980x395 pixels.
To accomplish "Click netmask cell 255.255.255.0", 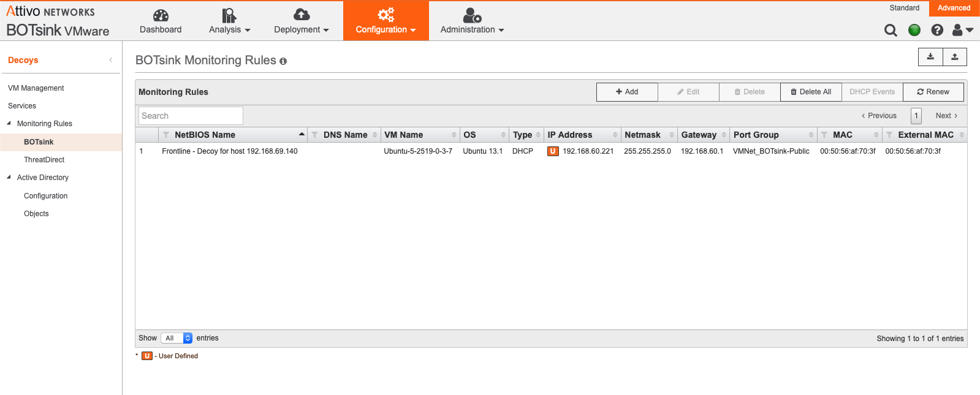I will pyautogui.click(x=647, y=151).
